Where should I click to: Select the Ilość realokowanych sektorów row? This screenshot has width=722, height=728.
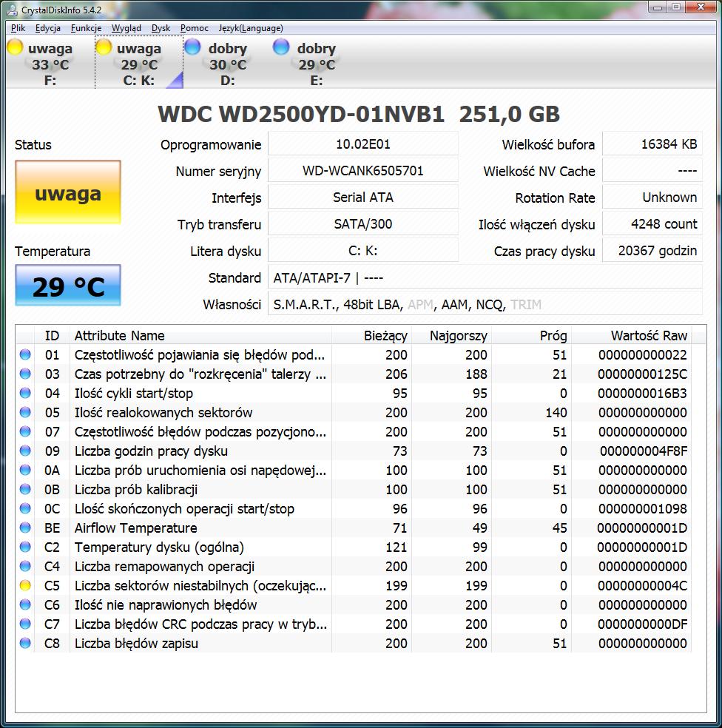[354, 412]
